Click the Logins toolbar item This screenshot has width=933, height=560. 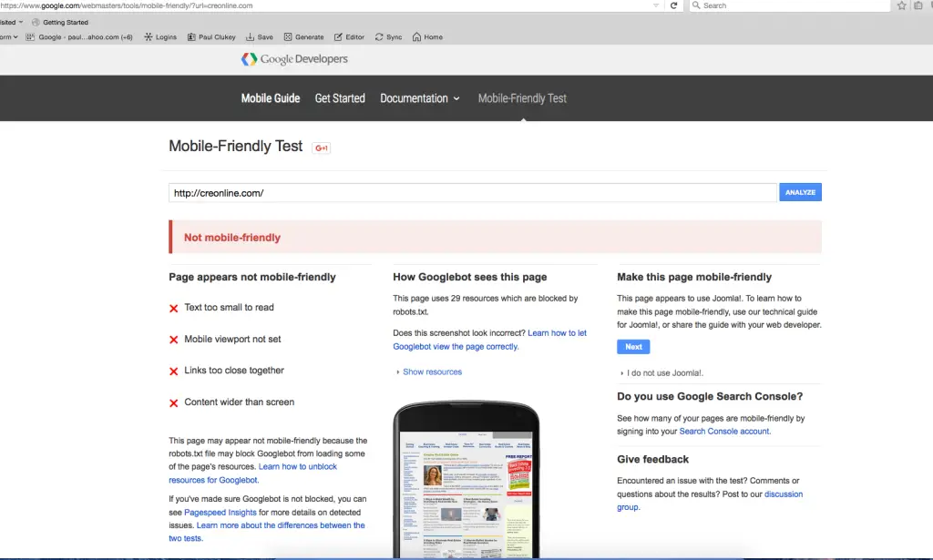click(x=160, y=36)
